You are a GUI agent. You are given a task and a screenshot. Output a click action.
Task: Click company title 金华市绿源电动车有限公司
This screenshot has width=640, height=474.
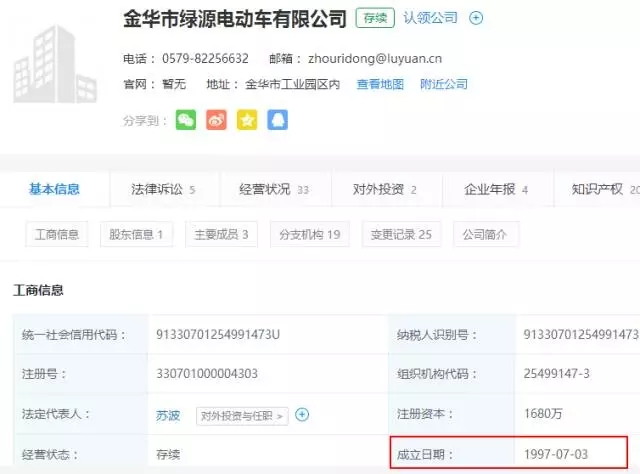pyautogui.click(x=235, y=19)
